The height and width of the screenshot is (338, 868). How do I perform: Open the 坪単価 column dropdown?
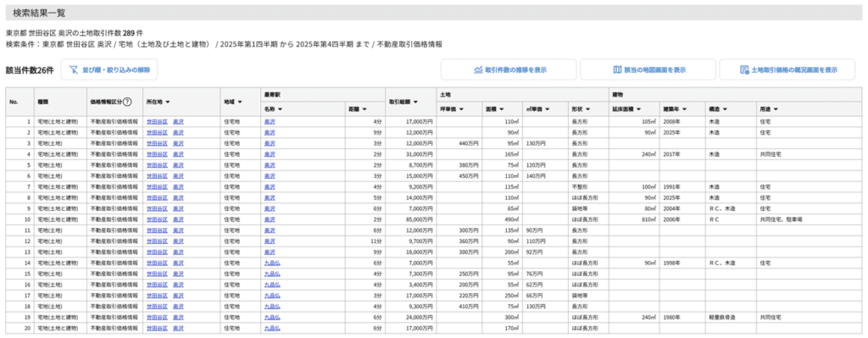click(460, 109)
